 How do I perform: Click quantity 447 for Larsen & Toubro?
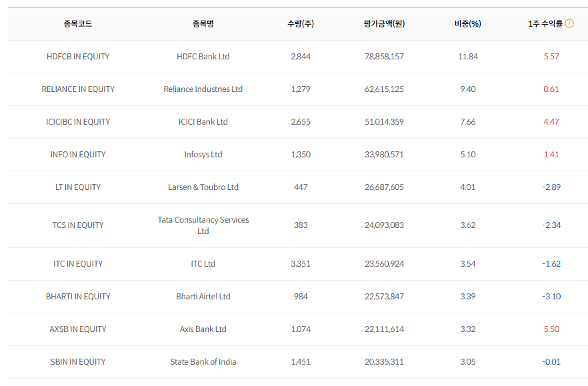point(301,187)
